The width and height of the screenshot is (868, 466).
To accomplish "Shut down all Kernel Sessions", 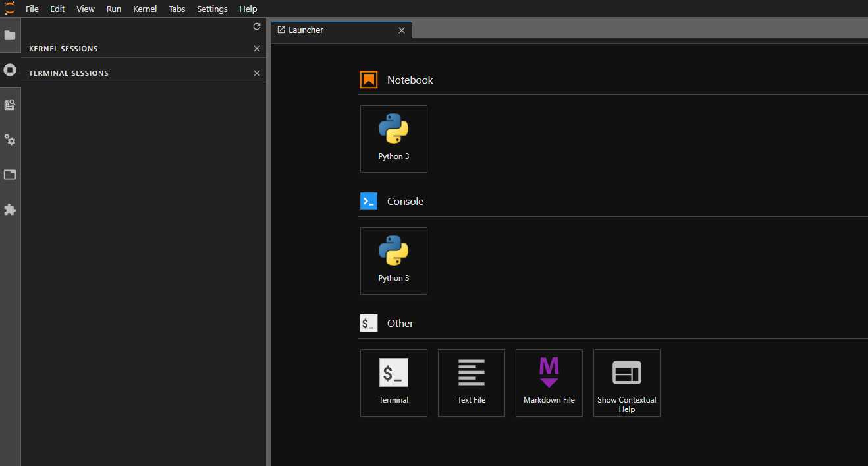I will [257, 49].
